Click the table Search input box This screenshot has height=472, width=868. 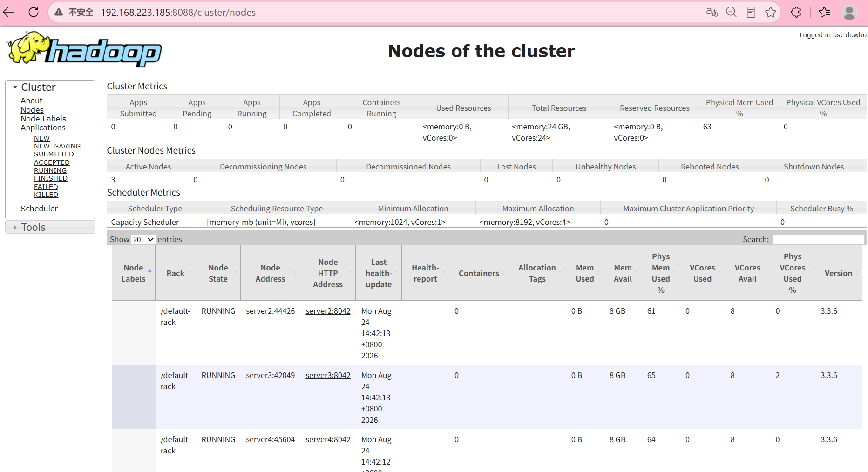click(818, 239)
